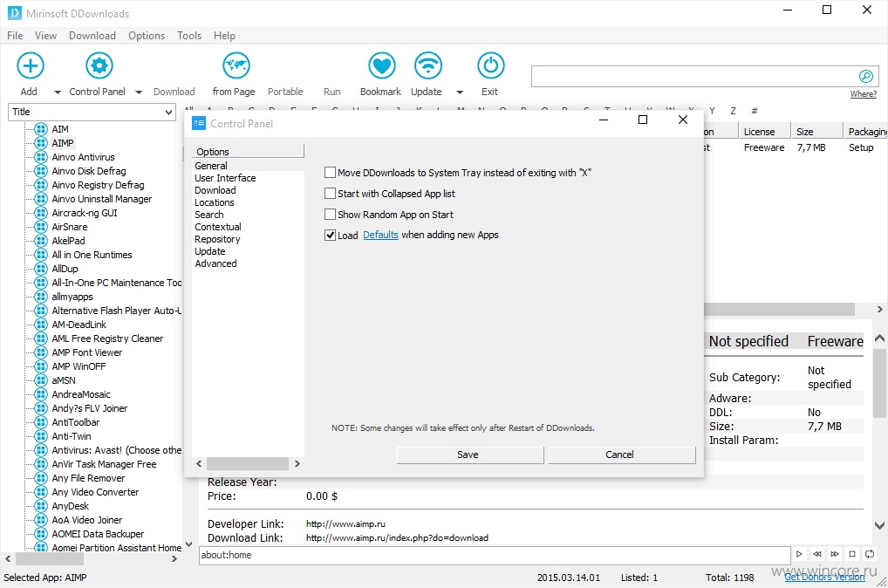Click the details panel scroll-up arrow
Screen dimensions: 888x588
[x=879, y=338]
